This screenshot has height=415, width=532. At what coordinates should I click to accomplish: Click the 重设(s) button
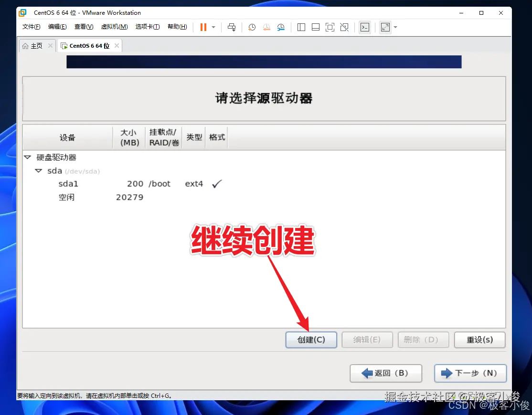pos(480,340)
